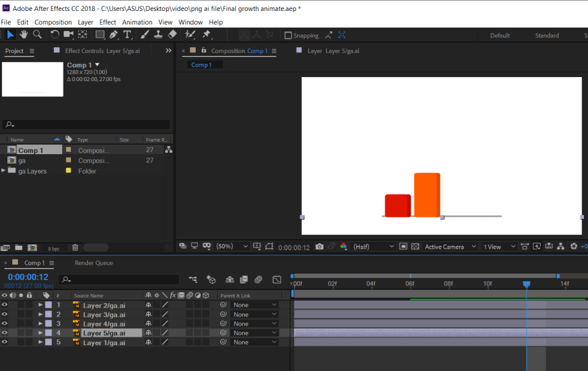588x371 pixels.
Task: Select the Type tool
Action: coord(127,35)
